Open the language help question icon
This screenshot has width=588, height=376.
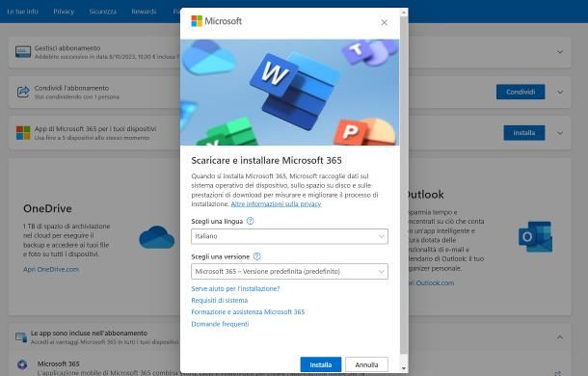[250, 222]
